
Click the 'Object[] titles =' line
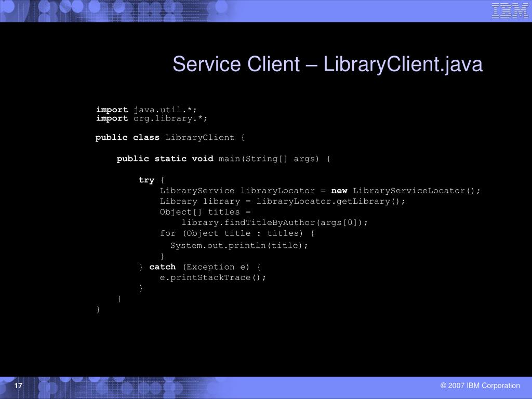[x=205, y=212]
